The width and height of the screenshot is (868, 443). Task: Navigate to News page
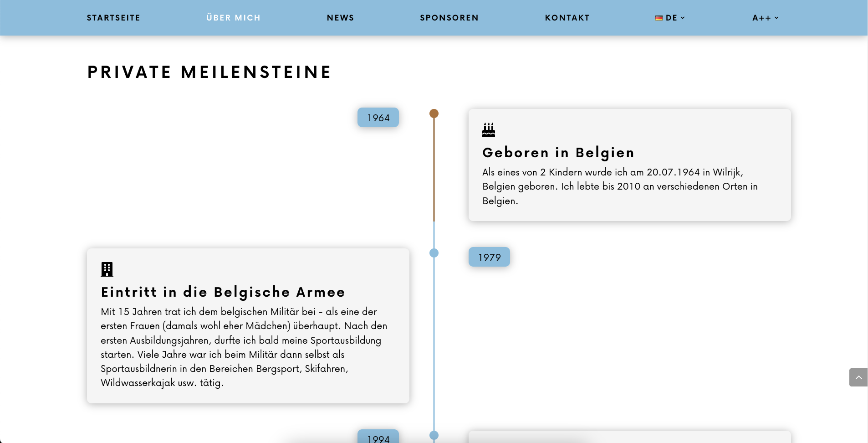(340, 18)
